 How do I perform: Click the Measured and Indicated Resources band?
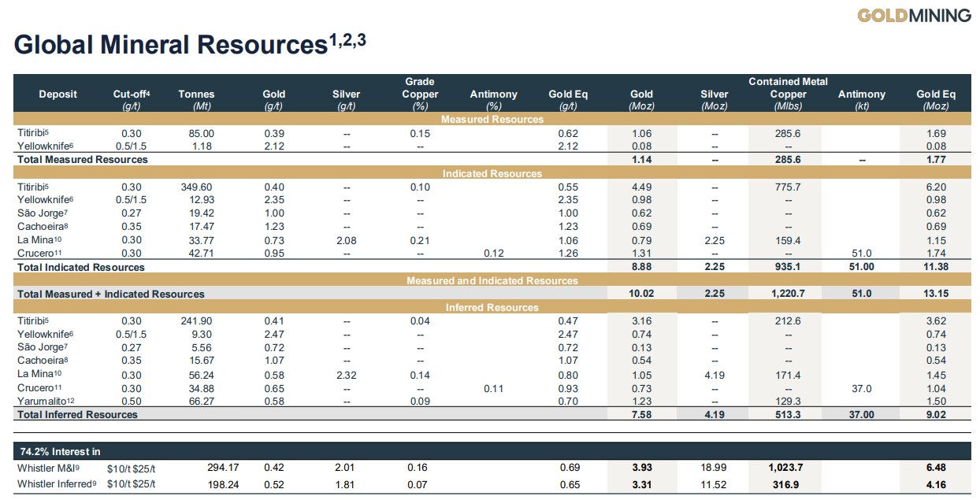click(x=492, y=280)
